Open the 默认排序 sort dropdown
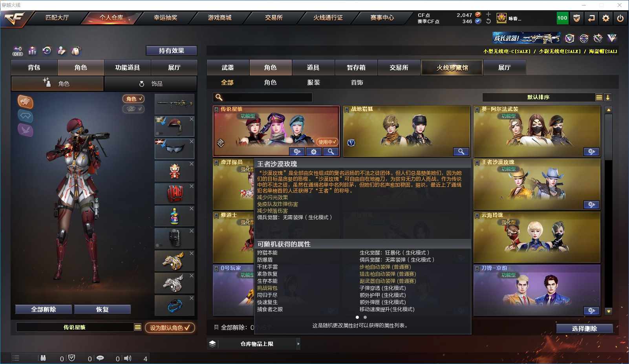 pyautogui.click(x=539, y=97)
